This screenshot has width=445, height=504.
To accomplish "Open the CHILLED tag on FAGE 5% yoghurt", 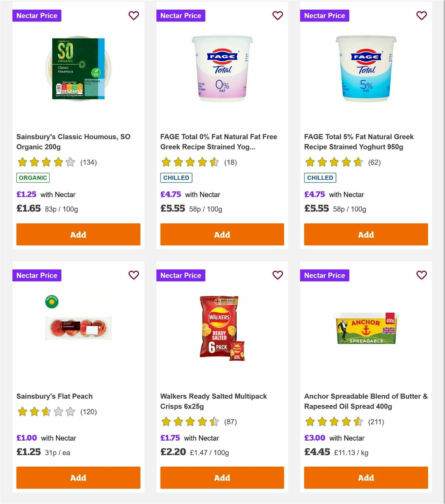I will (x=320, y=178).
